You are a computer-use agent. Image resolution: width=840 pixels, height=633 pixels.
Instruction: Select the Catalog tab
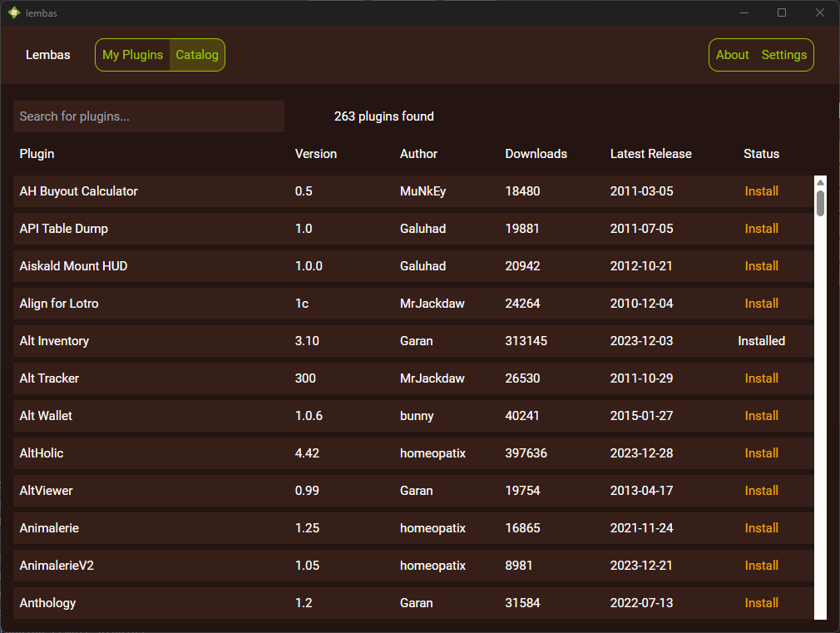click(196, 55)
